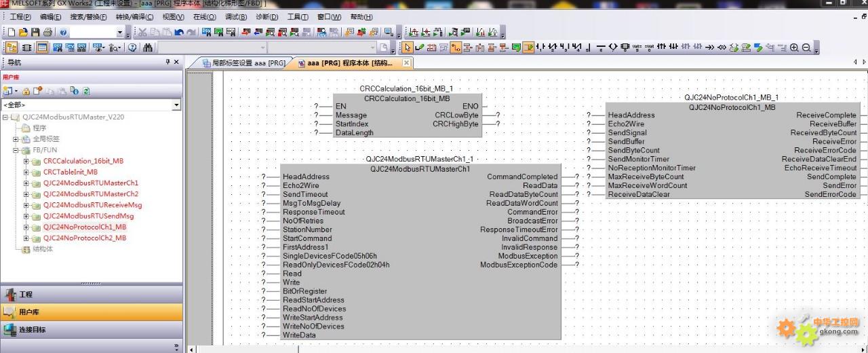Expand the QJC24NoProtocolCh2_MB node
This screenshot has width=868, height=353.
(x=26, y=238)
